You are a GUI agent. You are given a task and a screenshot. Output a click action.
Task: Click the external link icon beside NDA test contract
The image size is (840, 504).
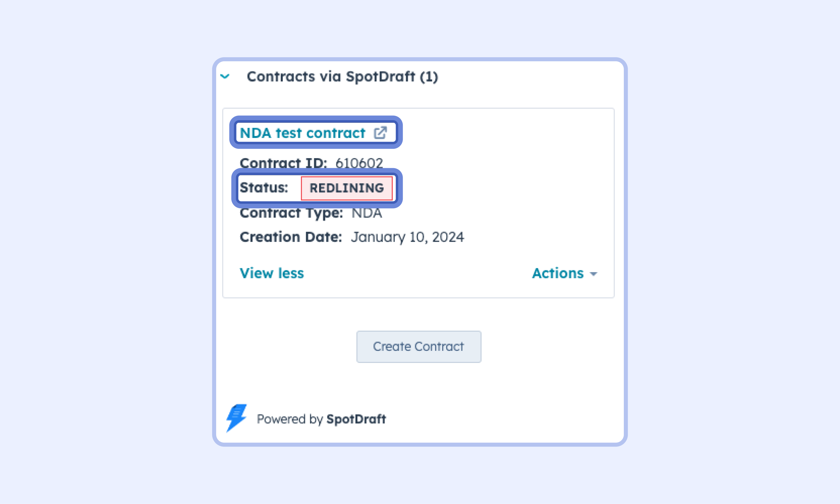(380, 133)
